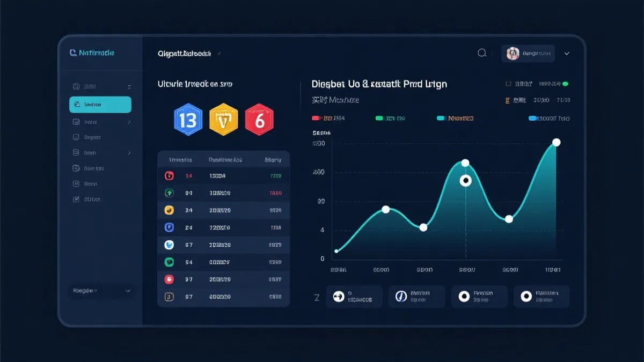Toggle the checkbox beside the chart title
The height and width of the screenshot is (362, 644).
pos(508,84)
